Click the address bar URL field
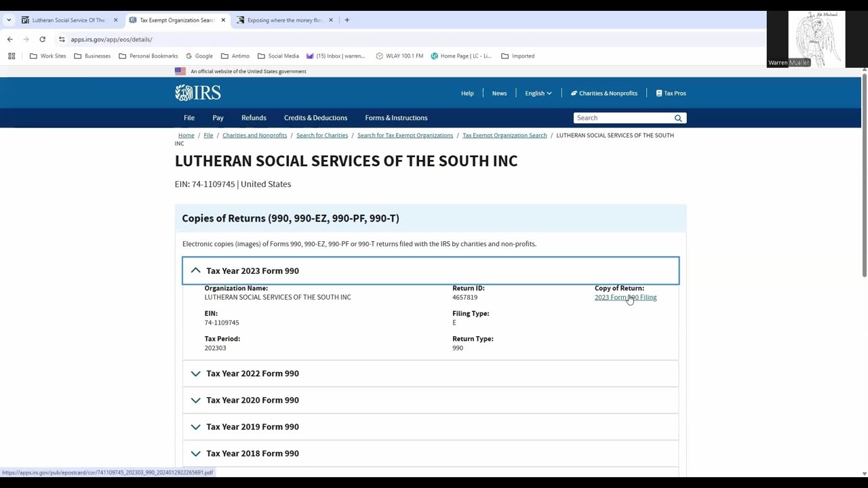The image size is (868, 488). pos(407,39)
